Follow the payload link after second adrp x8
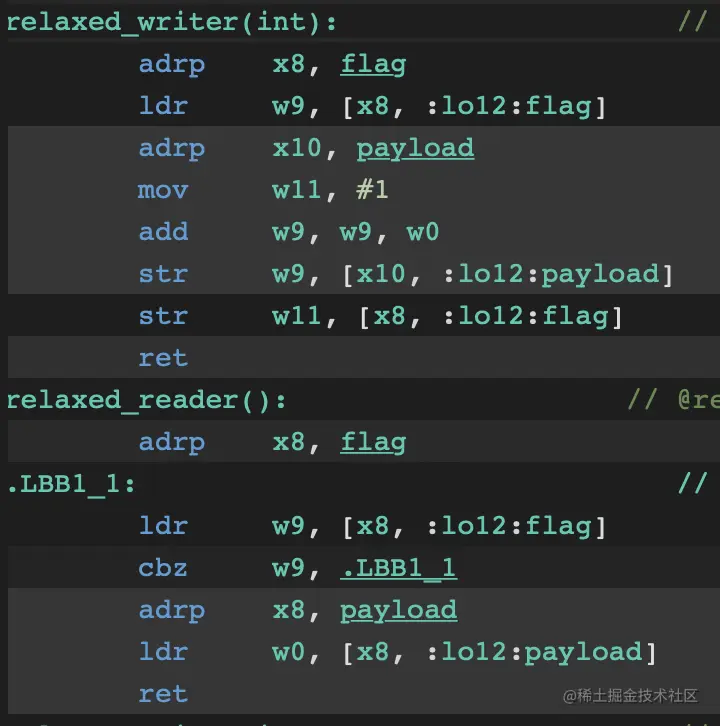Screen dimensions: 720x726 point(398,610)
